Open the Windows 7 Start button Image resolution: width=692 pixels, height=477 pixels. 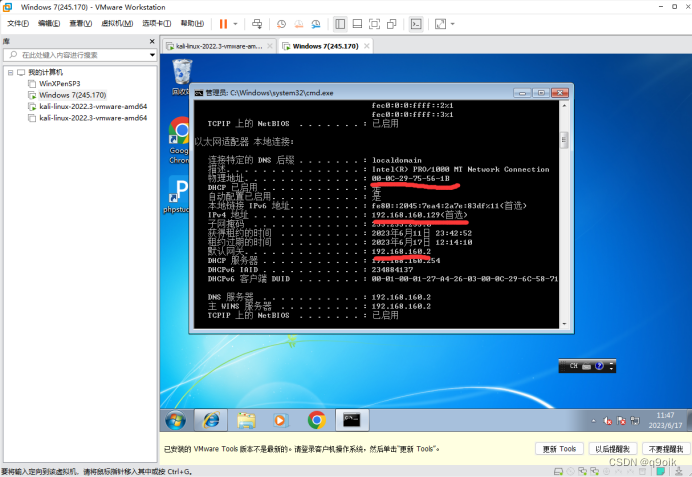point(176,420)
